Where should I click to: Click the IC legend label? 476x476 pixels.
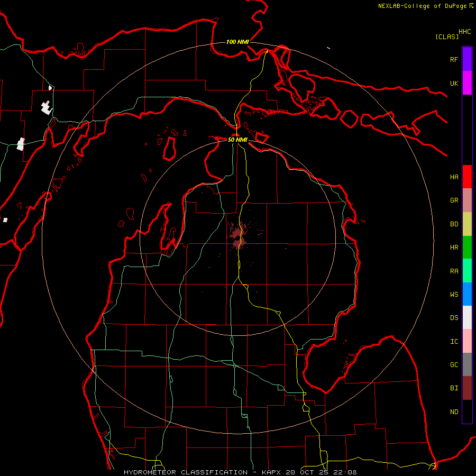point(454,341)
